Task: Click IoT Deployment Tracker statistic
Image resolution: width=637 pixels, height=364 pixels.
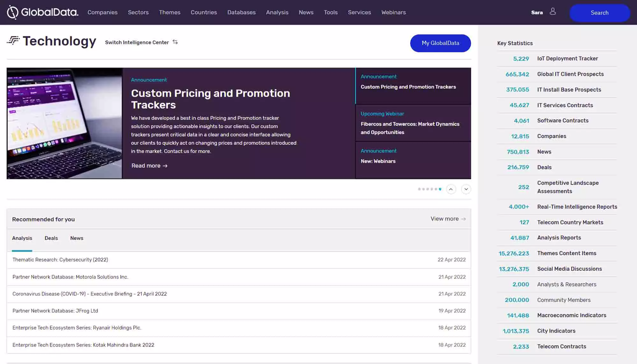Action: [x=557, y=59]
